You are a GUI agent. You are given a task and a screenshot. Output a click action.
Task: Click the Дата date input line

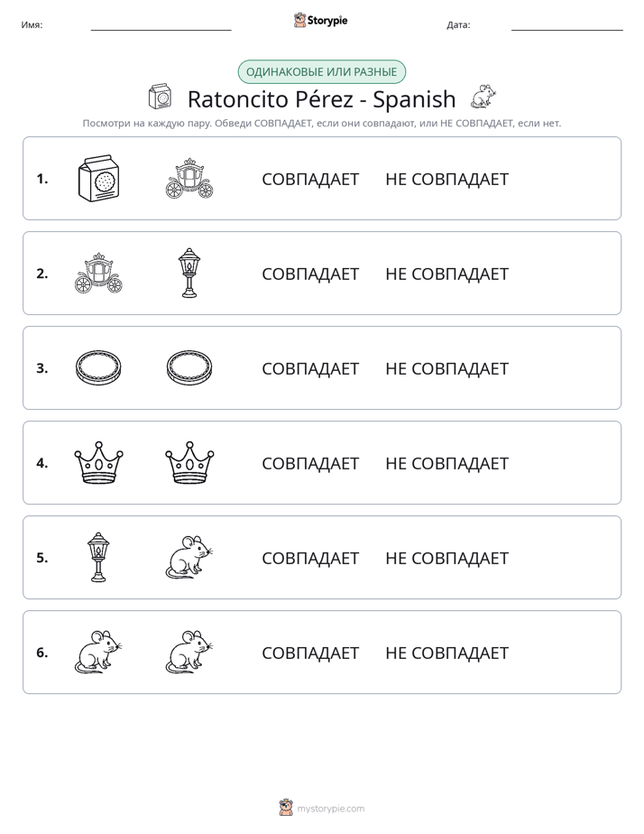[567, 26]
